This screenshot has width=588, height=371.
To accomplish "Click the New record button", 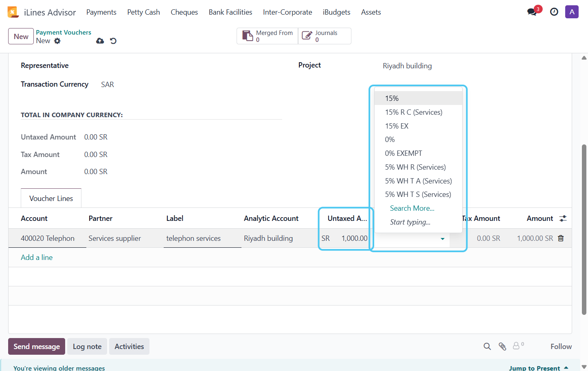I will tap(21, 36).
